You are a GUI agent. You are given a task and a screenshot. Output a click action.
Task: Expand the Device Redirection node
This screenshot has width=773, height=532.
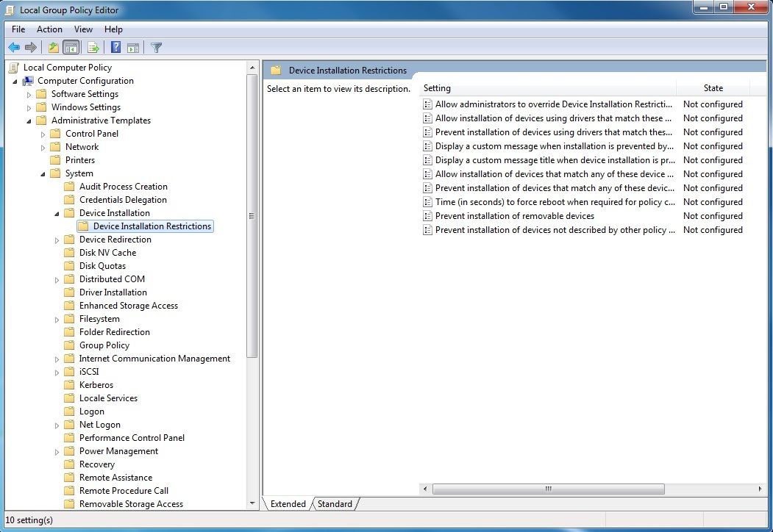(57, 240)
